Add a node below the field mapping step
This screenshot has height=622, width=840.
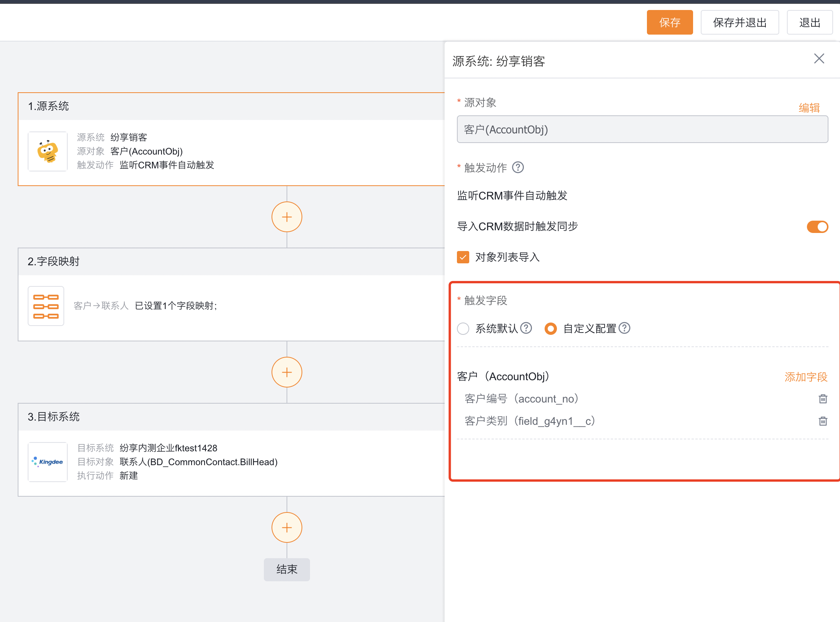287,373
